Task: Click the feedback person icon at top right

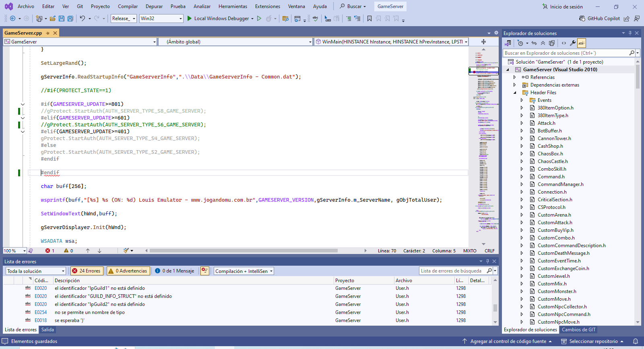Action: pyautogui.click(x=637, y=19)
